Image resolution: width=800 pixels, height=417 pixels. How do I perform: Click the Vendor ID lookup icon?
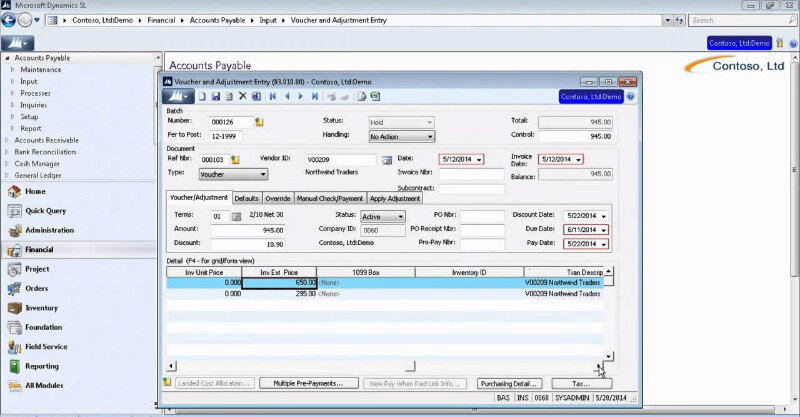pyautogui.click(x=385, y=159)
